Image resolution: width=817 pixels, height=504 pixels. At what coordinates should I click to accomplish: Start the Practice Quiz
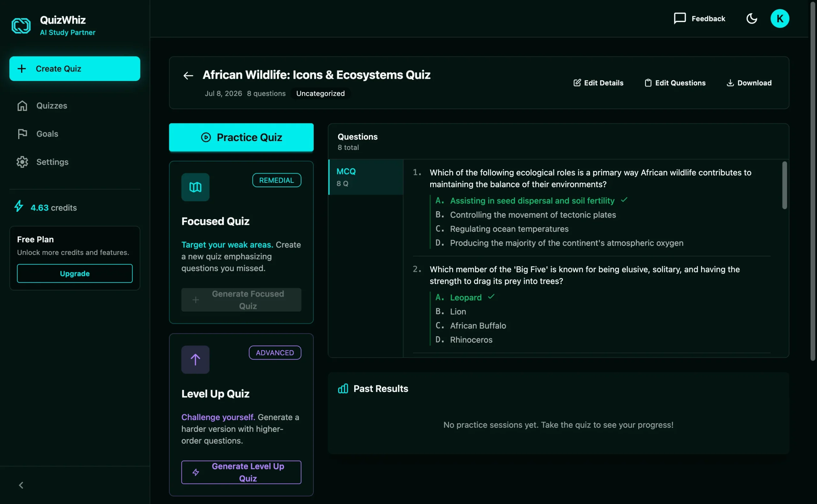click(x=241, y=137)
